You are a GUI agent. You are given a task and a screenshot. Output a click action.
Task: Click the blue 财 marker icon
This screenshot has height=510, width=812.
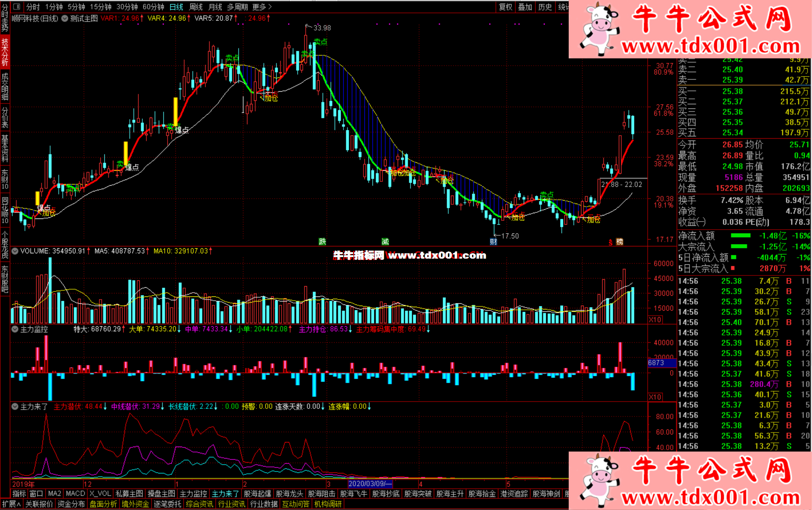click(493, 241)
